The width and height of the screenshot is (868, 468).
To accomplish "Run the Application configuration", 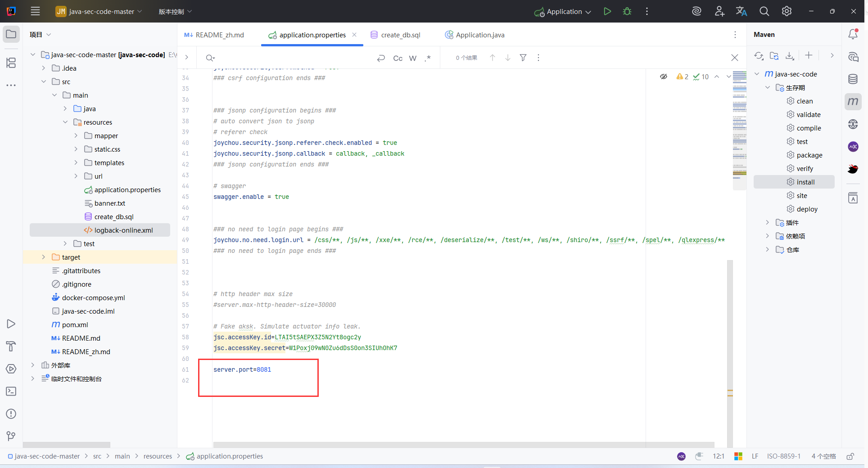I will coord(607,11).
